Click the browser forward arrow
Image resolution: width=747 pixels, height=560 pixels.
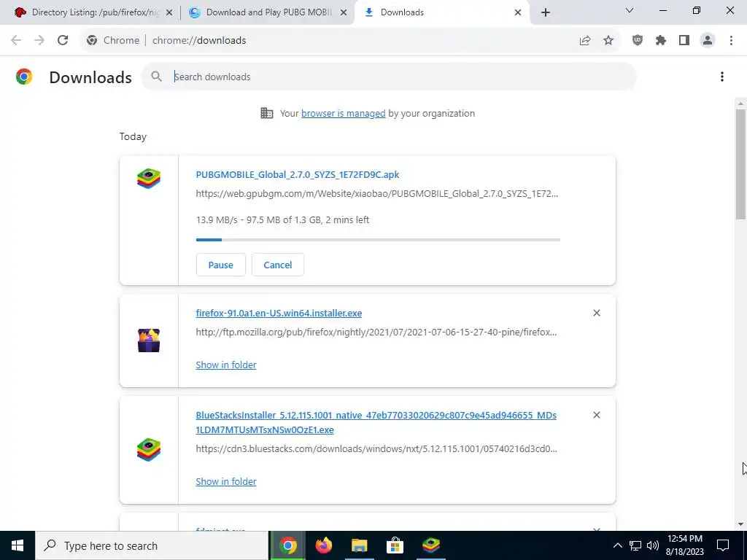point(39,41)
